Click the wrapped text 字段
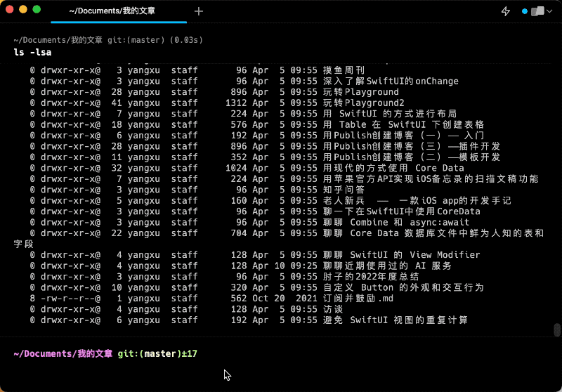The height and width of the screenshot is (392, 562). [23, 244]
